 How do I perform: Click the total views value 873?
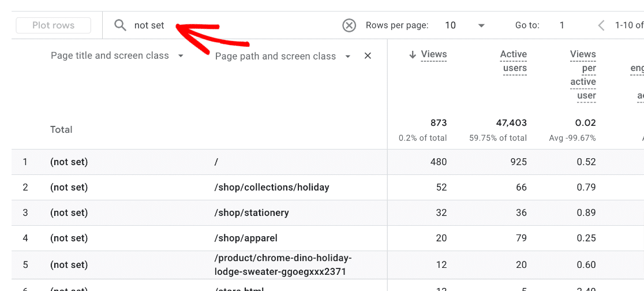click(438, 123)
